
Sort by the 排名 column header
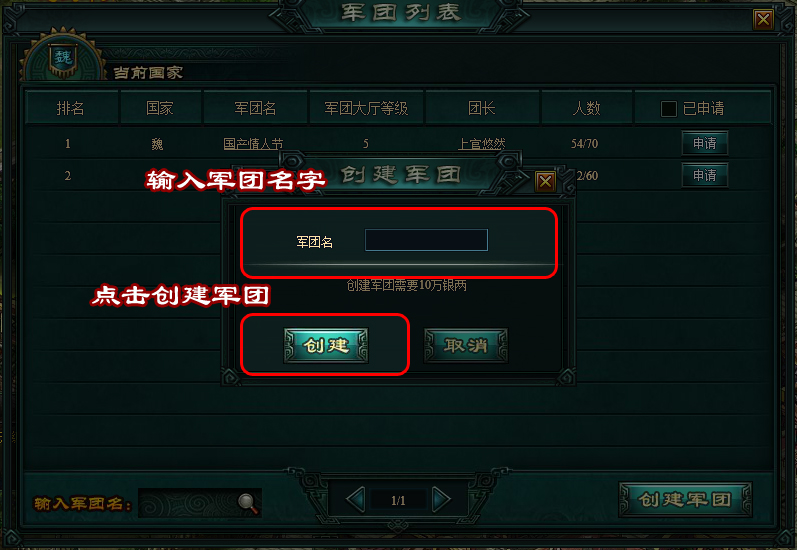click(x=71, y=108)
